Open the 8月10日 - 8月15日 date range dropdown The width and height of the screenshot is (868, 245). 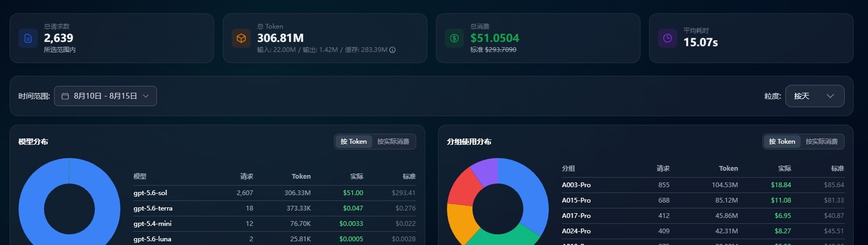click(x=106, y=96)
